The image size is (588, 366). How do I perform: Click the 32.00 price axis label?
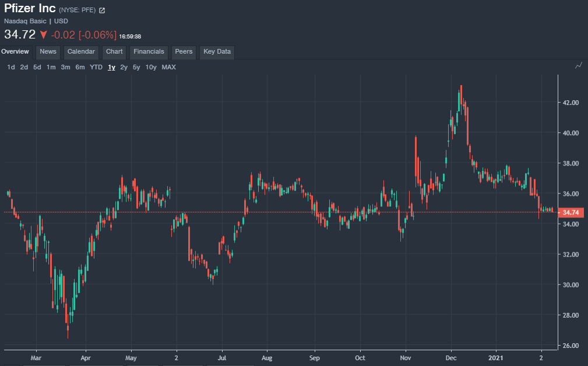click(571, 254)
